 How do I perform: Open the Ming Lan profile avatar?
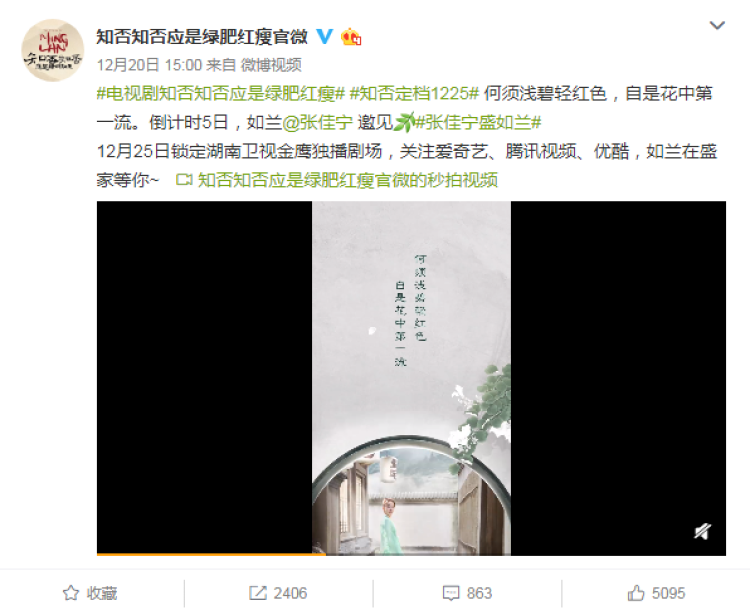pos(53,50)
